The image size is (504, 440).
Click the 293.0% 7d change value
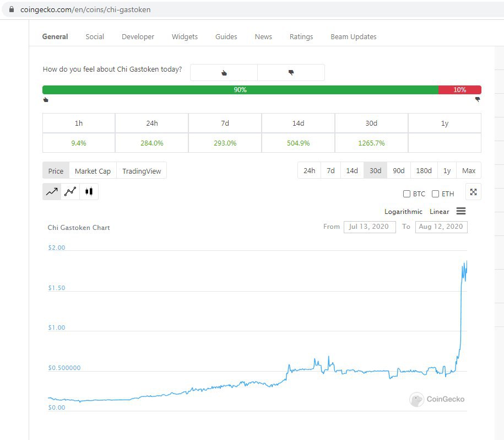click(225, 143)
